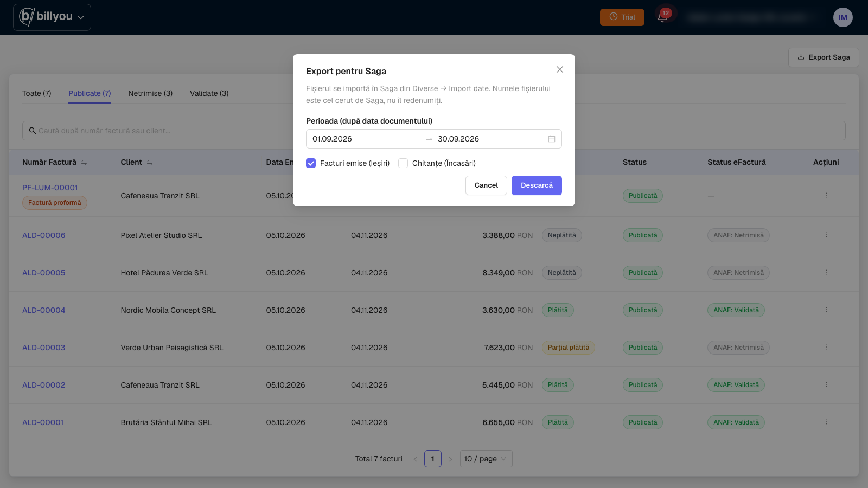Click the Export Saga button
Screen dimensions: 868x488
pos(824,57)
